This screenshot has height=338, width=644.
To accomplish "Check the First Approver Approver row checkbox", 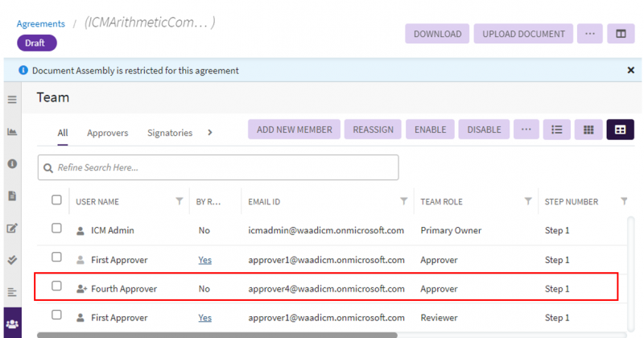I will click(56, 257).
